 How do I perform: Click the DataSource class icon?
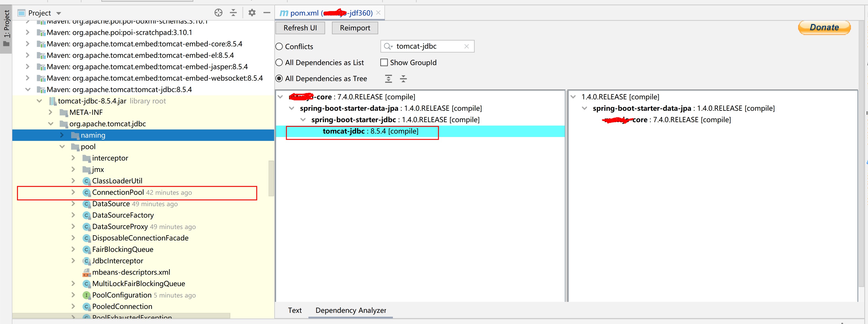click(86, 204)
